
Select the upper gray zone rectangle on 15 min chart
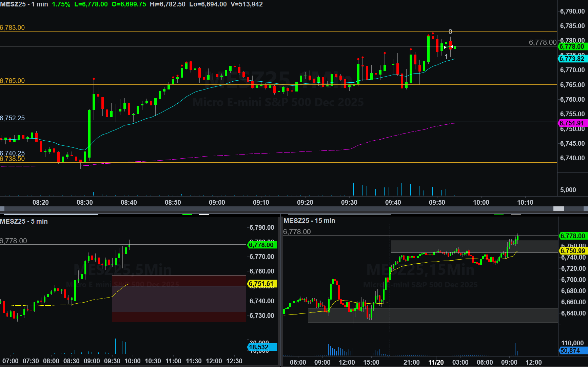click(x=474, y=246)
